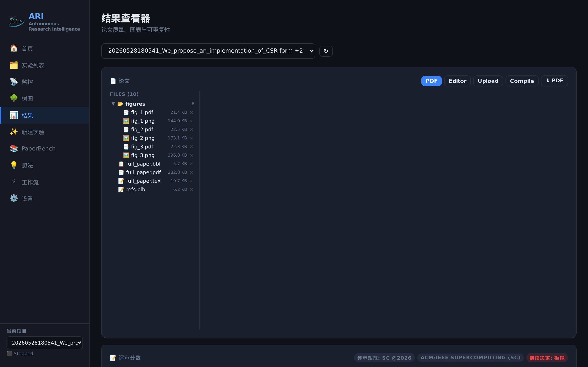The height and width of the screenshot is (367, 588).
Task: Switch to the PDF view tab
Action: click(x=431, y=81)
